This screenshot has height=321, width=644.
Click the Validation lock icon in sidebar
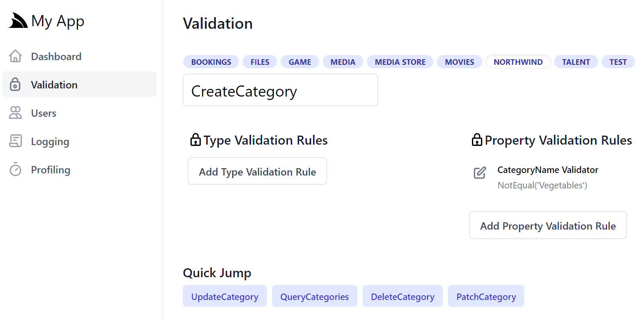[x=15, y=85]
